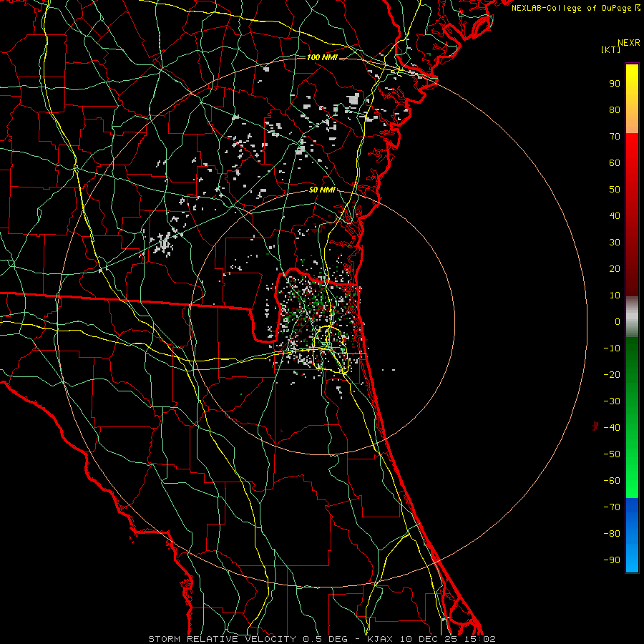
Task: Click the -50 velocity scale label
Action: point(612,454)
